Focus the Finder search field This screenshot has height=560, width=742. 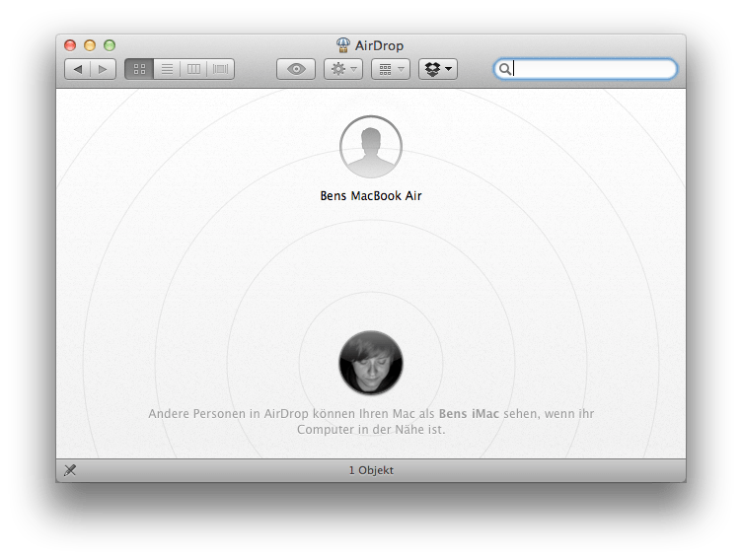pyautogui.click(x=585, y=69)
